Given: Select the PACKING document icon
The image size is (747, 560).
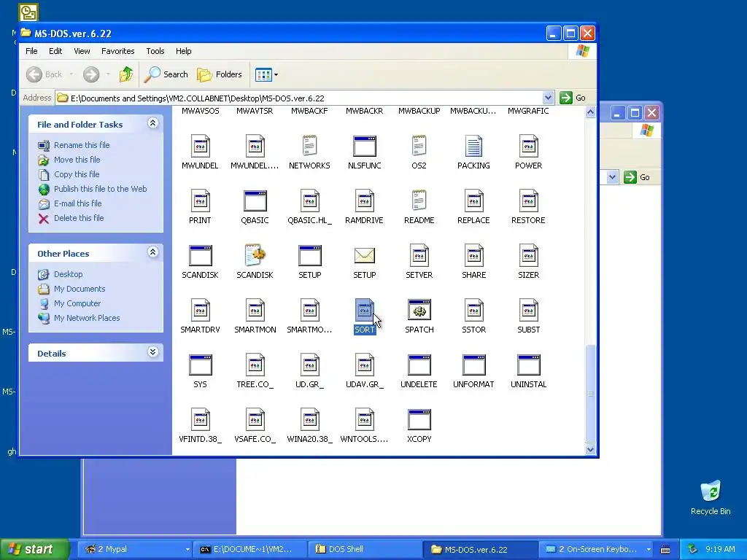Looking at the screenshot, I should [474, 146].
